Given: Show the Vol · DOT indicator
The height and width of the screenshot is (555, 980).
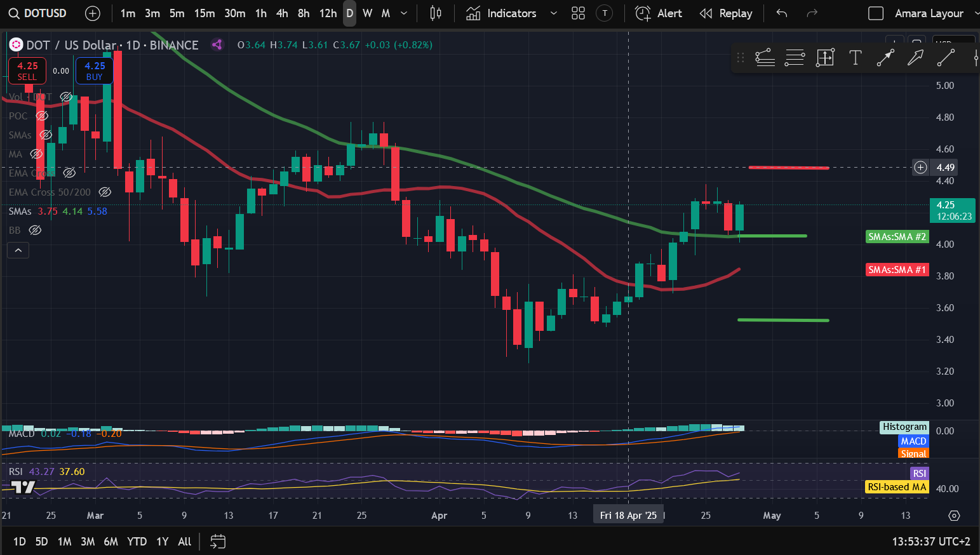Looking at the screenshot, I should point(66,97).
